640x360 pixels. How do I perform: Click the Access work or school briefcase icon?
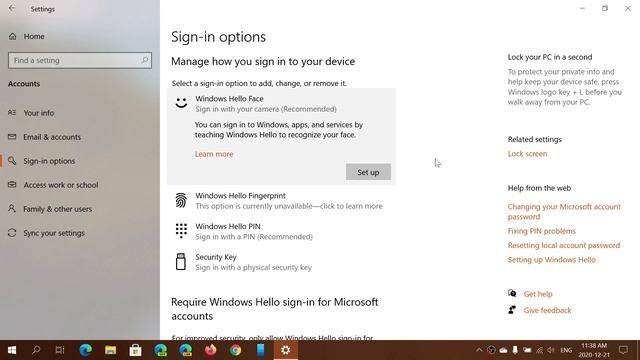tap(12, 184)
